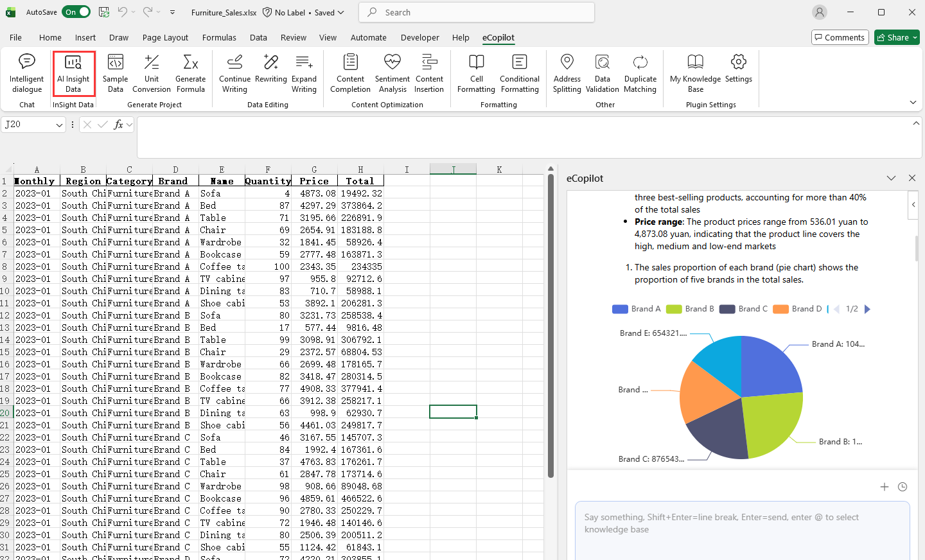Open the Data Validation tool

602,73
